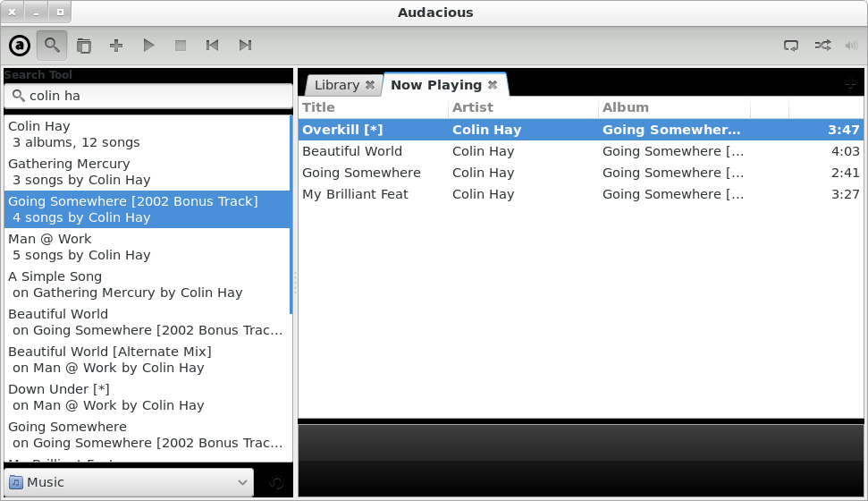This screenshot has height=501, width=868.
Task: Click the magnifier icon inside search field
Action: click(18, 96)
